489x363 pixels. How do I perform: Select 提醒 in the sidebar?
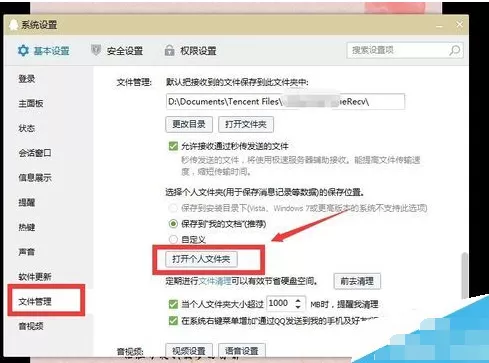point(27,202)
